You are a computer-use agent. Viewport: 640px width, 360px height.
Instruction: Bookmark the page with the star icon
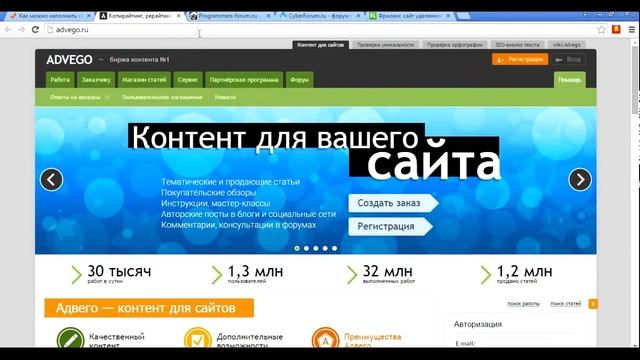click(601, 30)
